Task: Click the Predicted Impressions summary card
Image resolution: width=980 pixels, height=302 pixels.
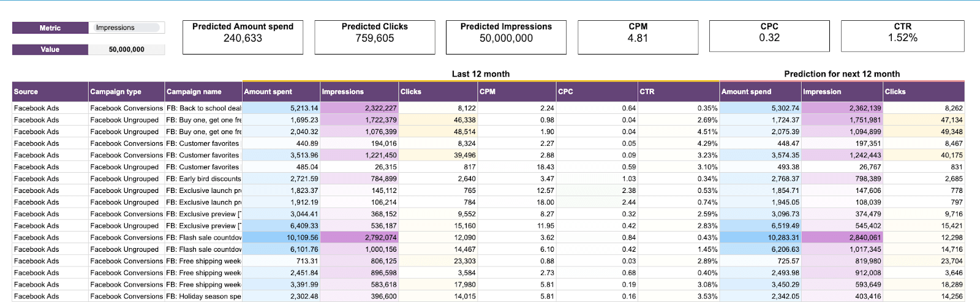Action: pyautogui.click(x=506, y=37)
